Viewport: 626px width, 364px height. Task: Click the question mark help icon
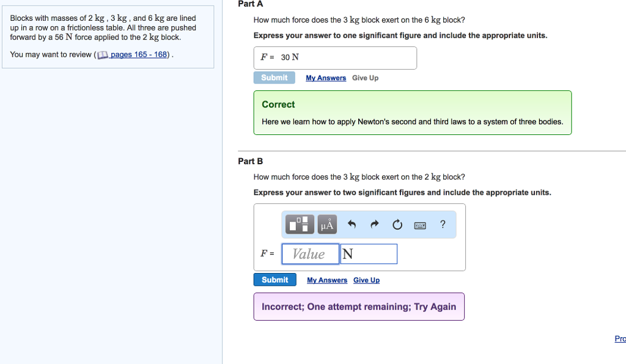pos(443,224)
